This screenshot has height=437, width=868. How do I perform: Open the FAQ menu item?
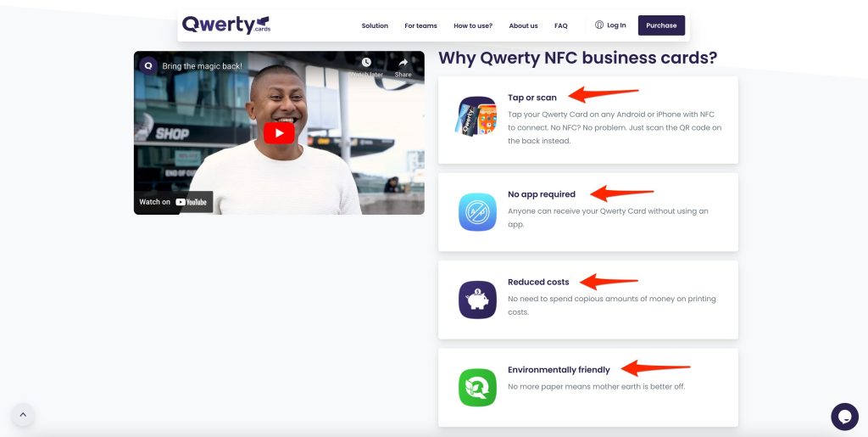point(561,25)
